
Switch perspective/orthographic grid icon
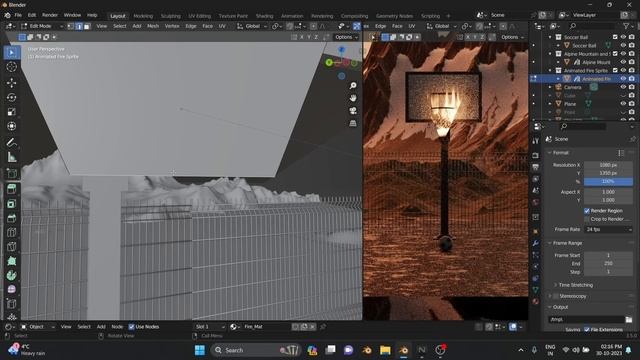[x=353, y=123]
